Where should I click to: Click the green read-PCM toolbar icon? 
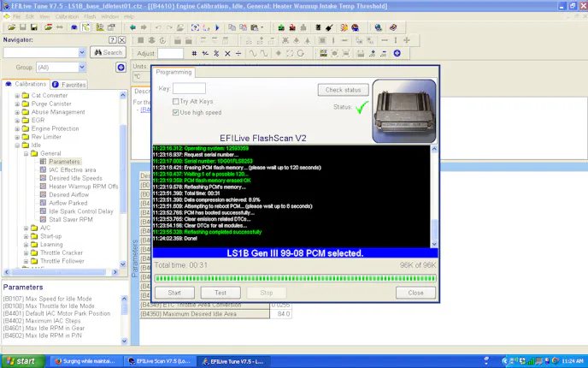(281, 27)
